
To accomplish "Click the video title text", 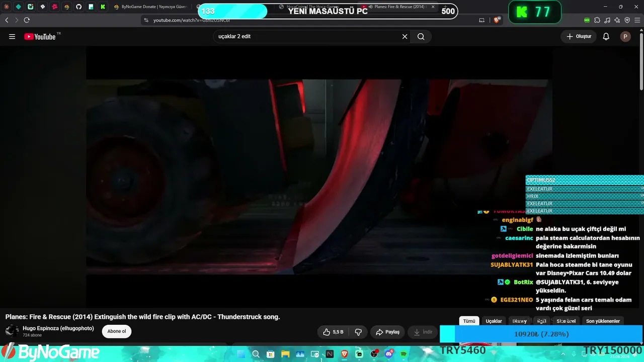I will [x=142, y=317].
